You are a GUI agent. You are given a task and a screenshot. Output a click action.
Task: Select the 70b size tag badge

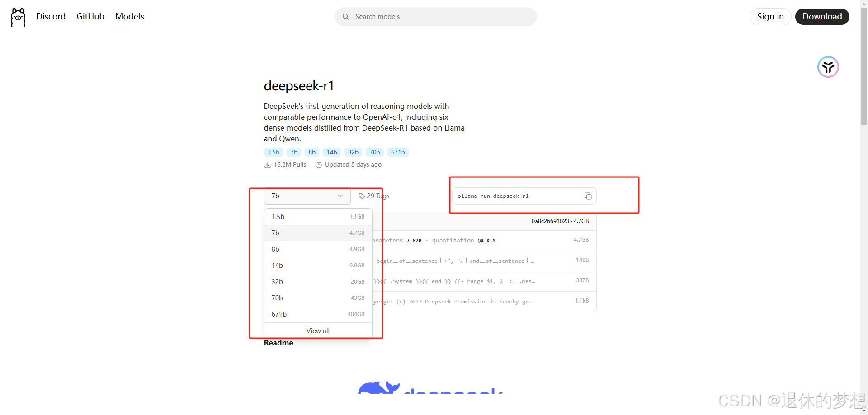(x=375, y=152)
